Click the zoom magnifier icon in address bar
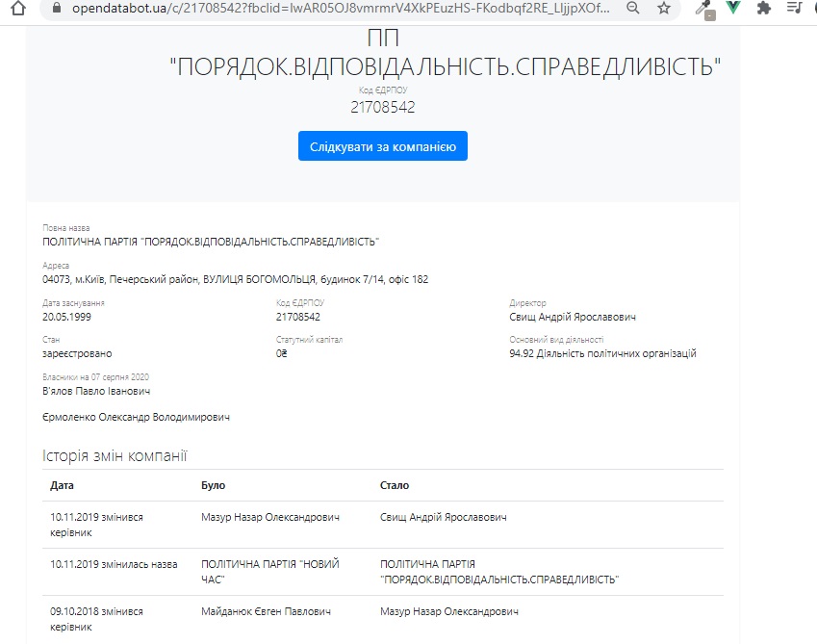Viewport: 817px width, 644px height. click(x=632, y=8)
